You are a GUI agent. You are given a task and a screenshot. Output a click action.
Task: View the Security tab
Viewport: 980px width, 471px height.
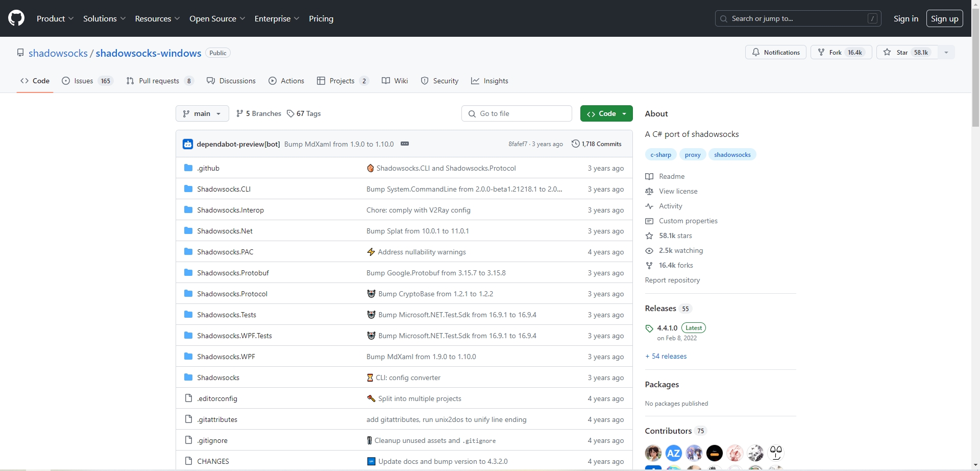[x=439, y=81]
